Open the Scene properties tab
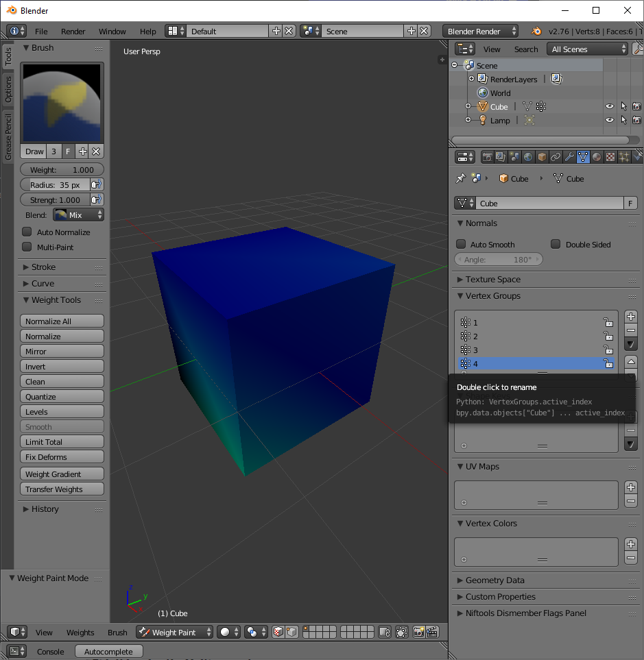The image size is (644, 660). pos(514,157)
